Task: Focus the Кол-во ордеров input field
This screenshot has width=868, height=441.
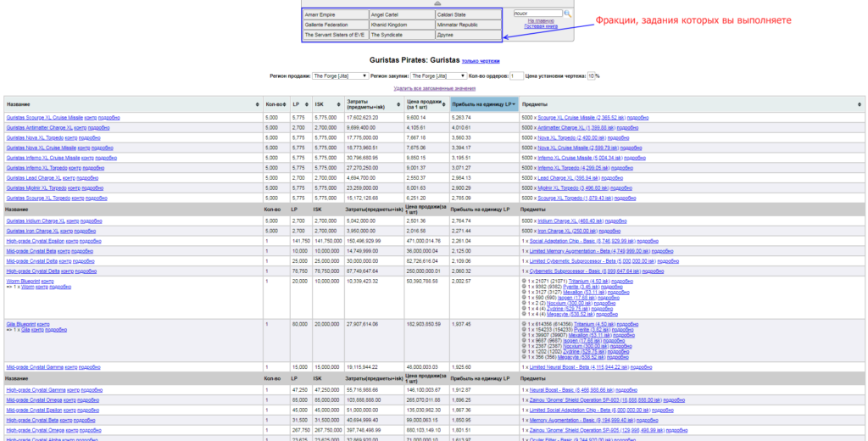Action: pos(515,75)
